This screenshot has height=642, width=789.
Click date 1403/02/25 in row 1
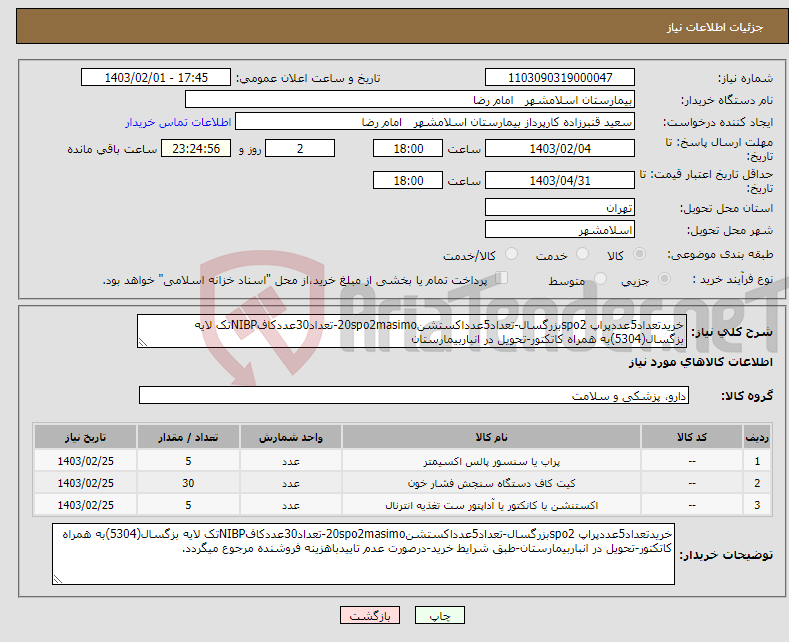[x=86, y=461]
